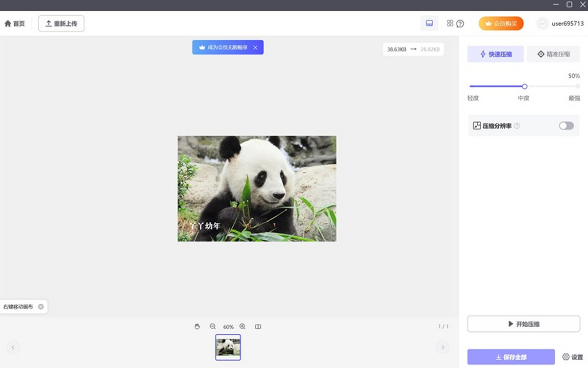The image size is (588, 368).
Task: Select the hand pan tool
Action: pos(197,326)
